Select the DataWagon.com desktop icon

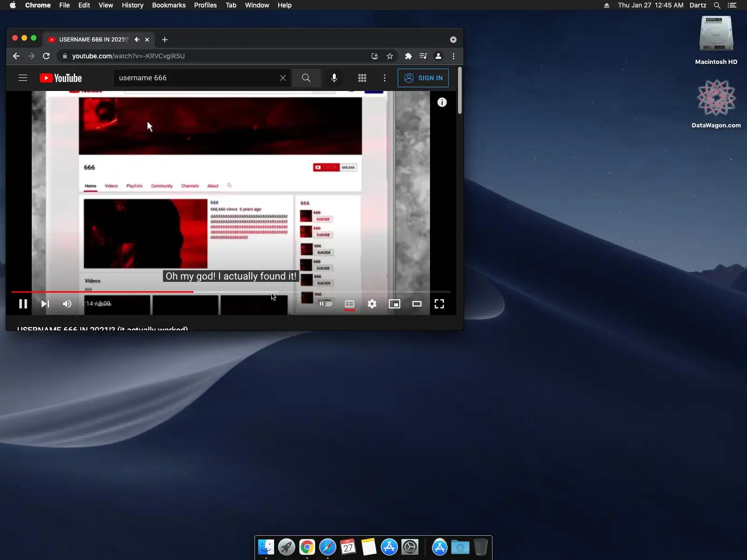(716, 104)
